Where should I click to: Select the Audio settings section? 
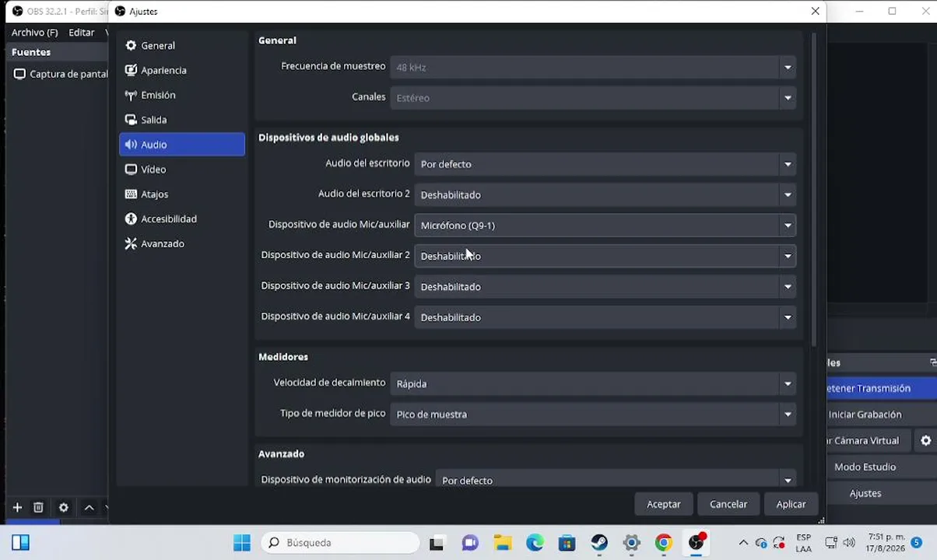(182, 145)
